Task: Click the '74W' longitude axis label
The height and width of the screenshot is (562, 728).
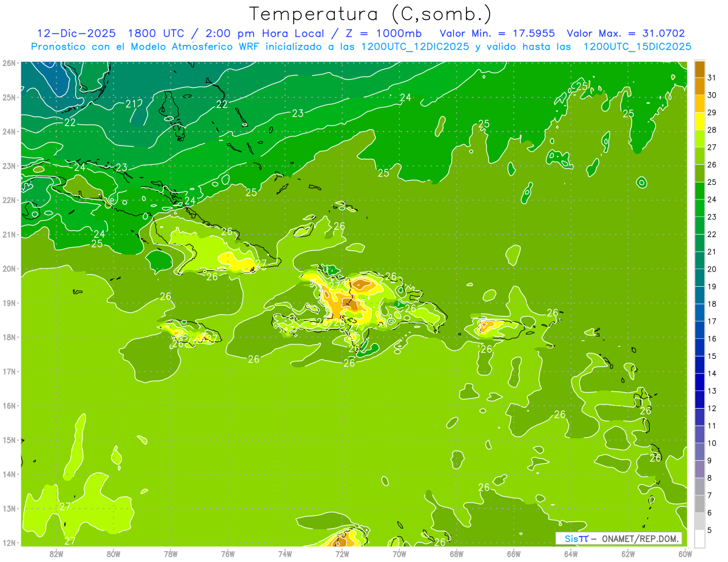Action: click(x=285, y=554)
